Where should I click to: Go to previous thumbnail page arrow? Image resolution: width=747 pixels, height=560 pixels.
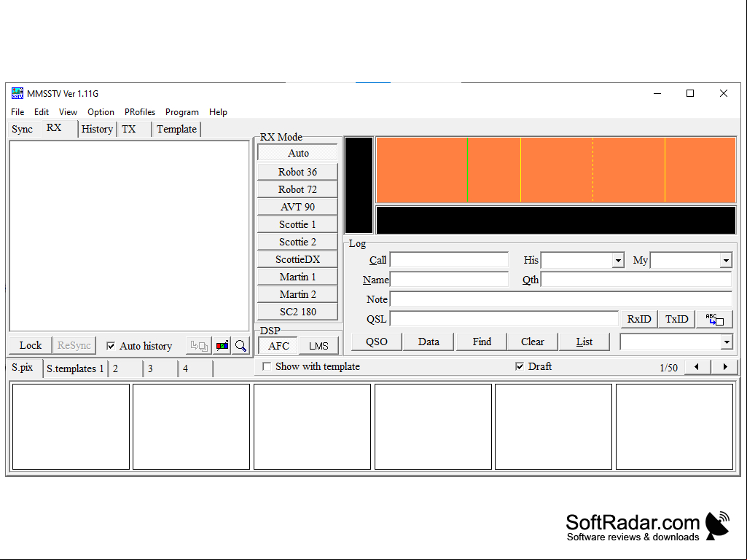(697, 367)
